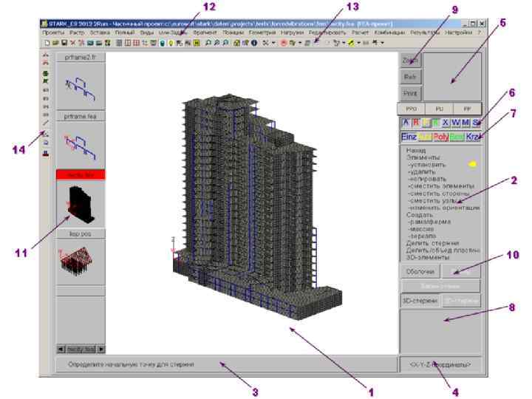Choose Делить стержни in the command list
The width and height of the screenshot is (532, 399).
432,243
